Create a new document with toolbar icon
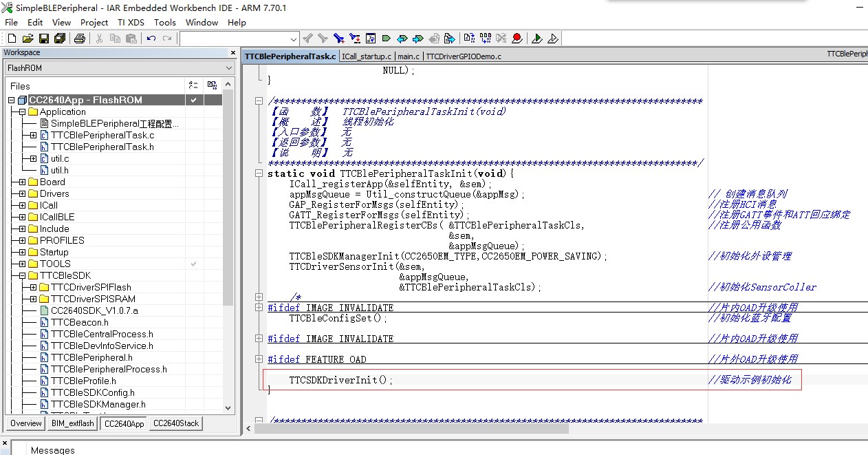868x455 pixels. [x=13, y=39]
